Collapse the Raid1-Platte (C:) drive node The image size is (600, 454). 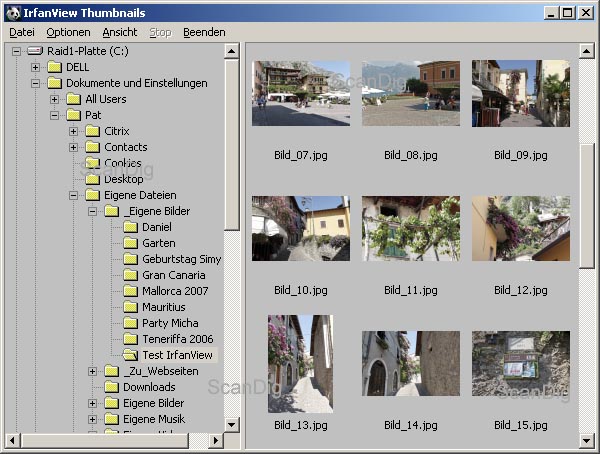[16, 51]
